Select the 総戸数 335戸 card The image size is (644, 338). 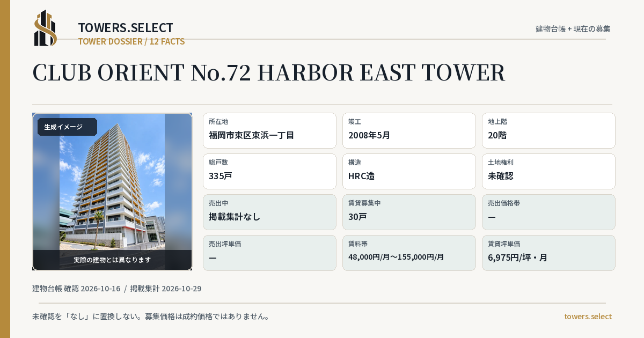(x=269, y=171)
